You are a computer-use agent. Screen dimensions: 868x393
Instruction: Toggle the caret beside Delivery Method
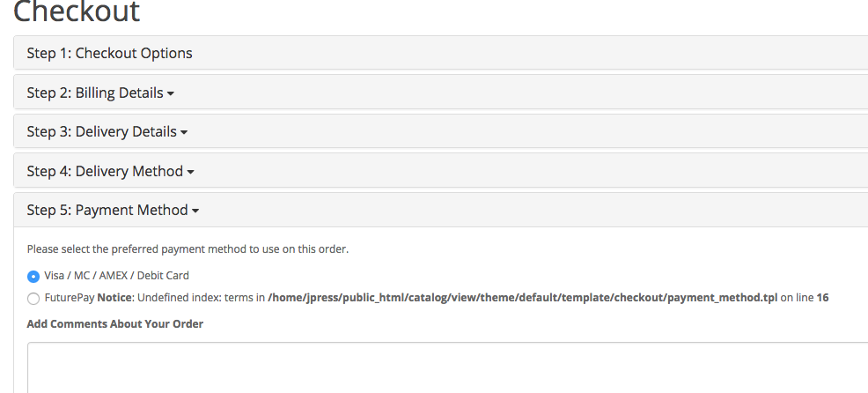pyautogui.click(x=190, y=173)
